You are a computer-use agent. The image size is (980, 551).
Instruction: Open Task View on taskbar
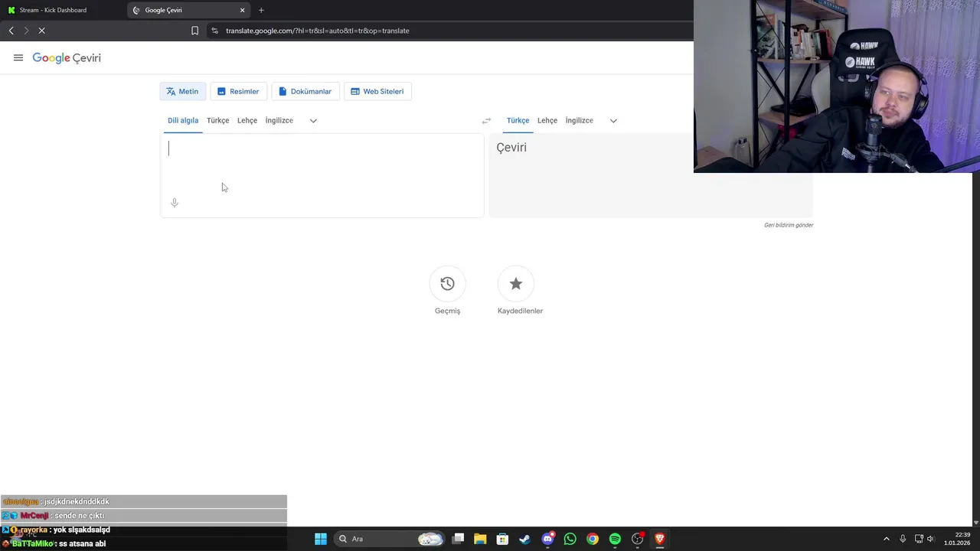coord(458,539)
